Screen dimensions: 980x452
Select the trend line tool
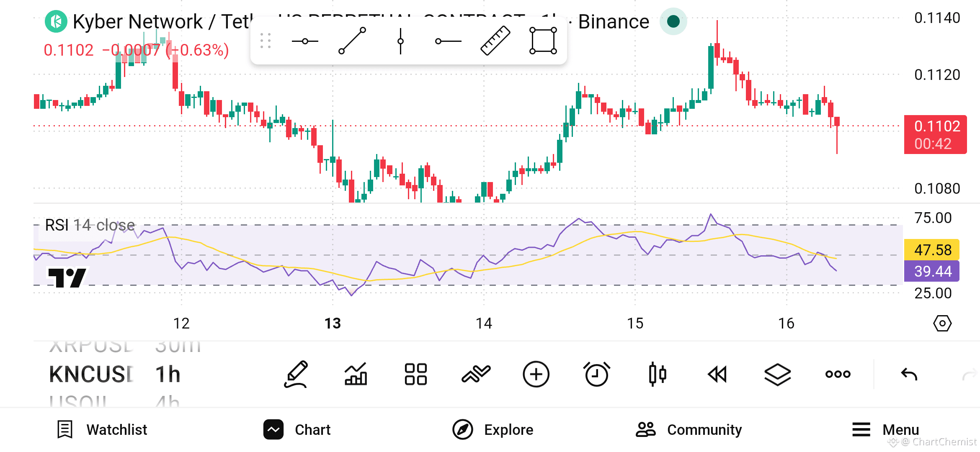click(352, 41)
